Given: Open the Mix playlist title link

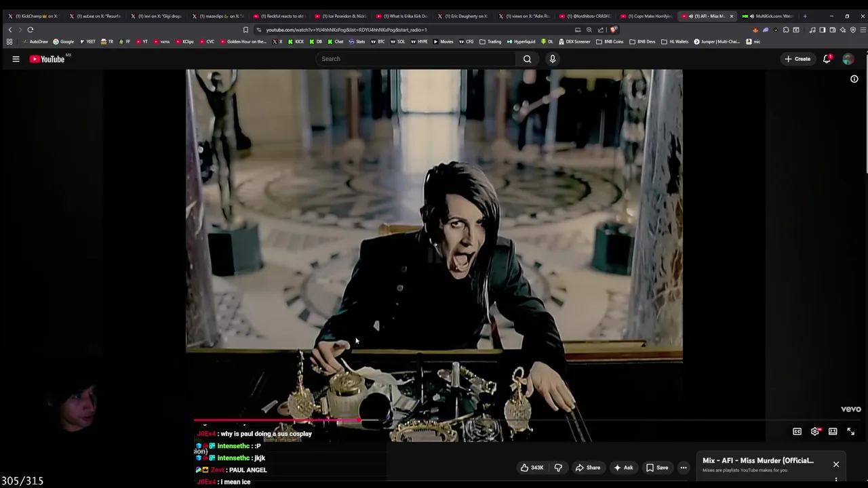Looking at the screenshot, I should click(x=758, y=461).
